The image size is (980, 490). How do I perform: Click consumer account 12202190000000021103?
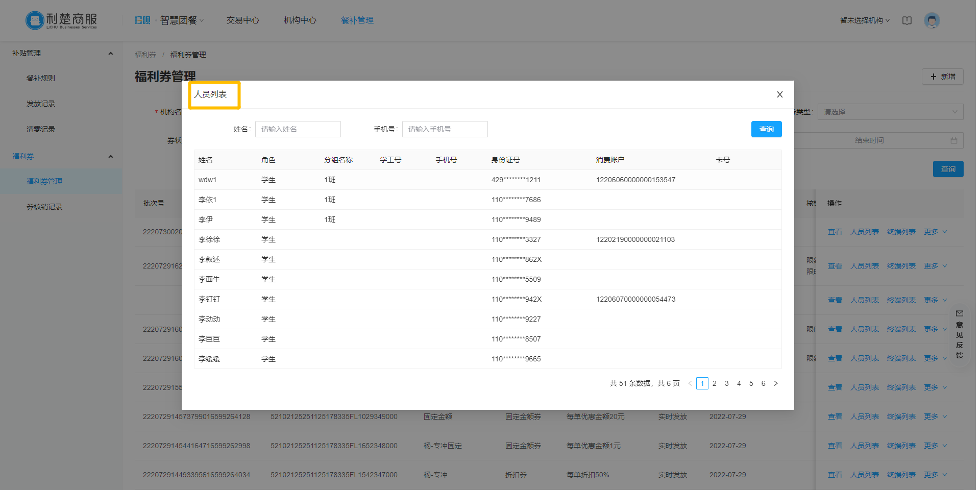pos(635,239)
